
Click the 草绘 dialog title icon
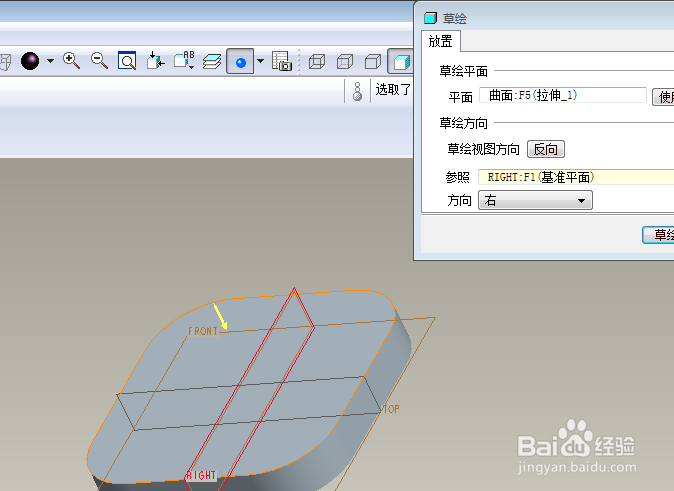coord(430,18)
